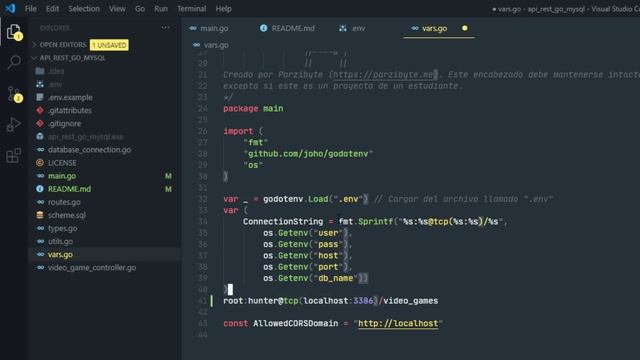Image resolution: width=640 pixels, height=360 pixels.
Task: Open the Search view in activity bar
Action: tap(14, 62)
